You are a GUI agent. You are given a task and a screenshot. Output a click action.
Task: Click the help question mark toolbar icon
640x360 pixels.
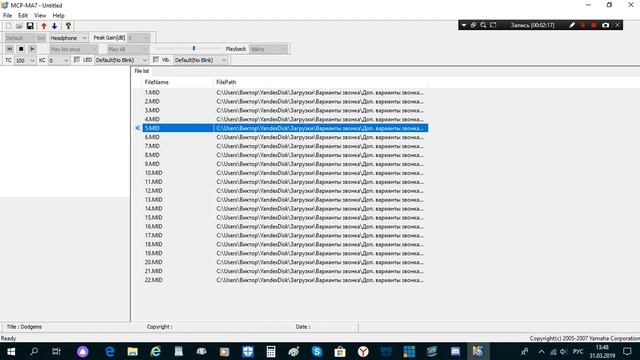point(68,26)
